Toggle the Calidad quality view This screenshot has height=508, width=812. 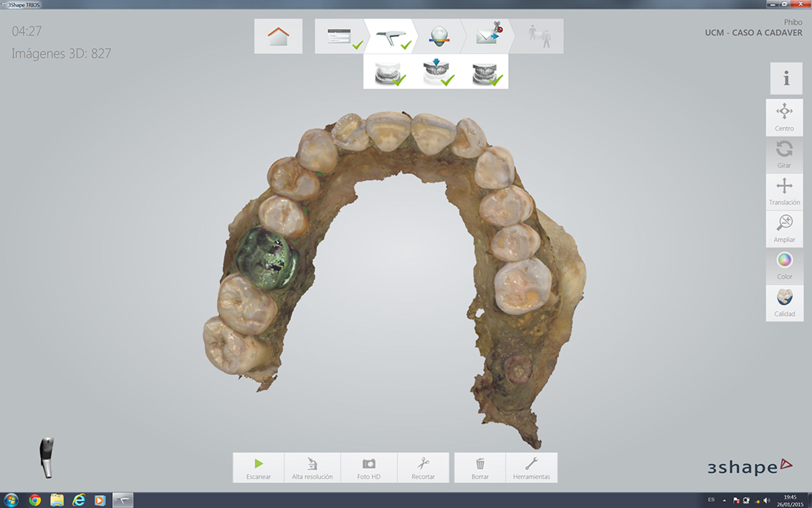click(x=784, y=303)
